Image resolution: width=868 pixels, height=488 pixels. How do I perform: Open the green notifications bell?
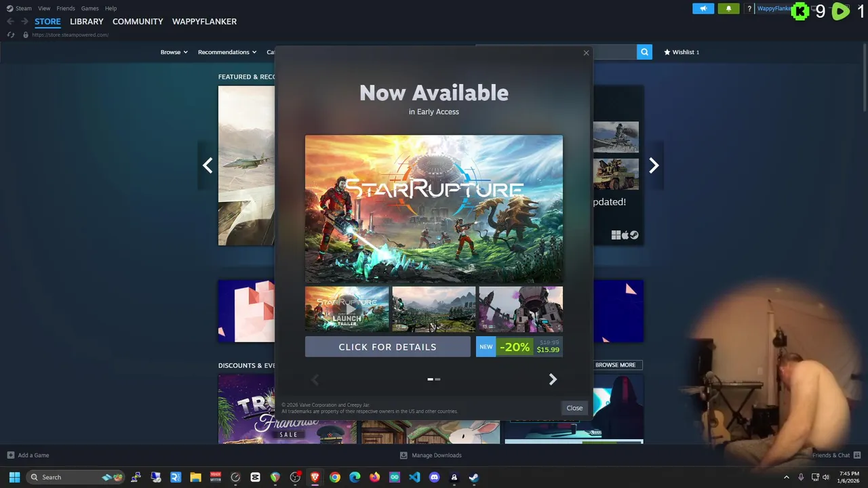click(728, 8)
